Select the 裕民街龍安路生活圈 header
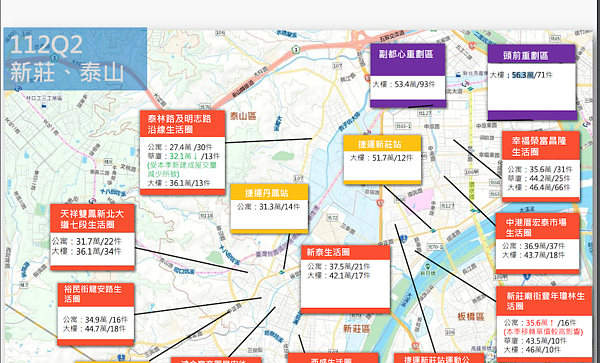 pos(96,295)
